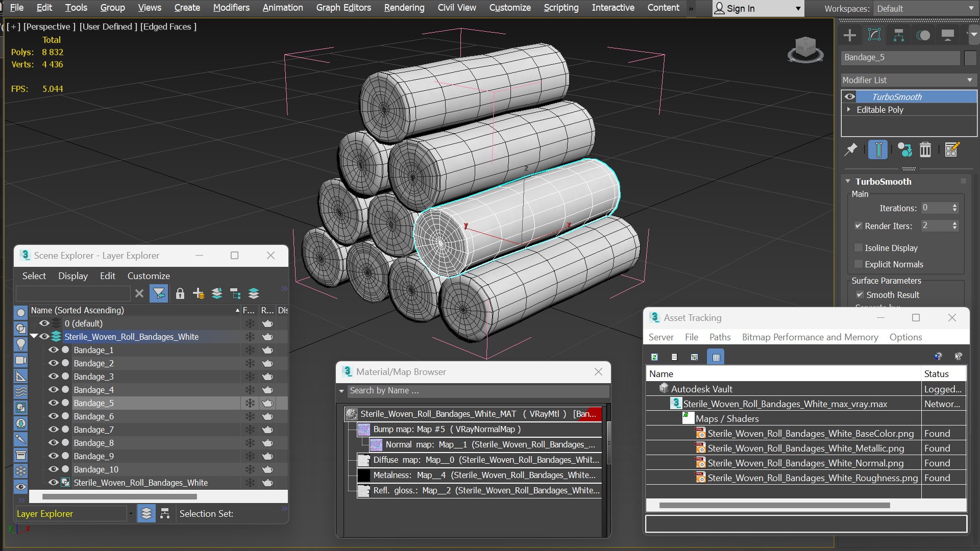Click the Edged Faces viewport label
The image size is (980, 551).
click(x=168, y=27)
